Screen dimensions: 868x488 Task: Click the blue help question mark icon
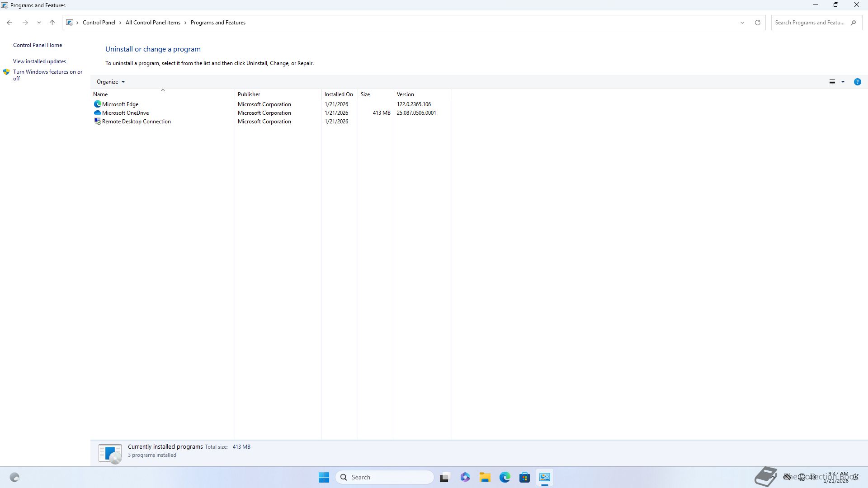click(x=857, y=82)
